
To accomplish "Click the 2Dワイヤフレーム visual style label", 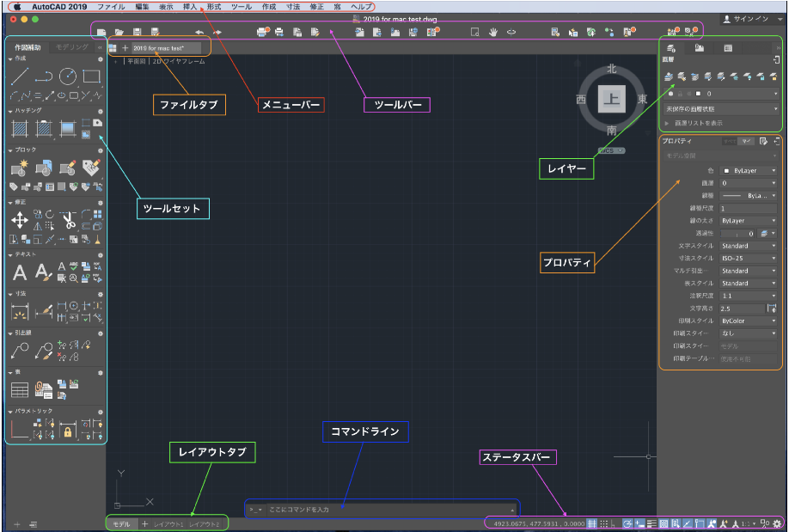I will pyautogui.click(x=179, y=61).
